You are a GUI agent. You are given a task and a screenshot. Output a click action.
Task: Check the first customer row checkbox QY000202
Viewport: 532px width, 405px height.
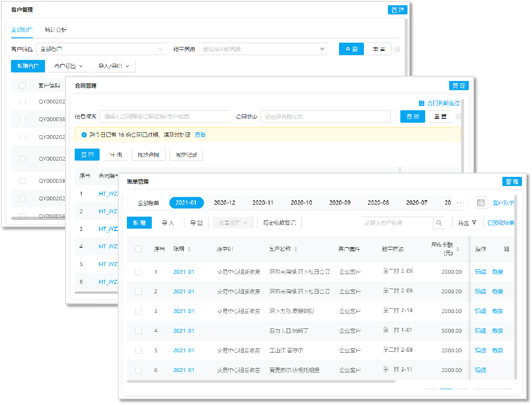click(23, 102)
